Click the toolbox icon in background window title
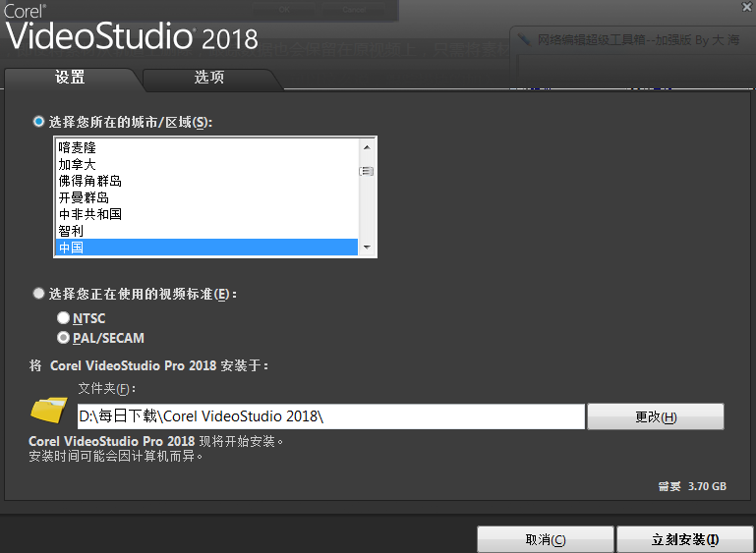Screen dimensions: 756x553 [x=523, y=40]
